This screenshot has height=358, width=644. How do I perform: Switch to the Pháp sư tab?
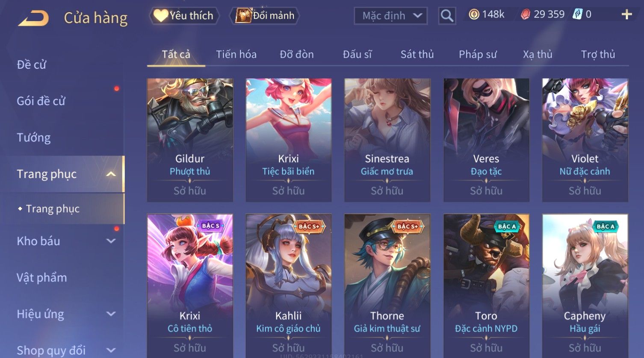point(478,54)
